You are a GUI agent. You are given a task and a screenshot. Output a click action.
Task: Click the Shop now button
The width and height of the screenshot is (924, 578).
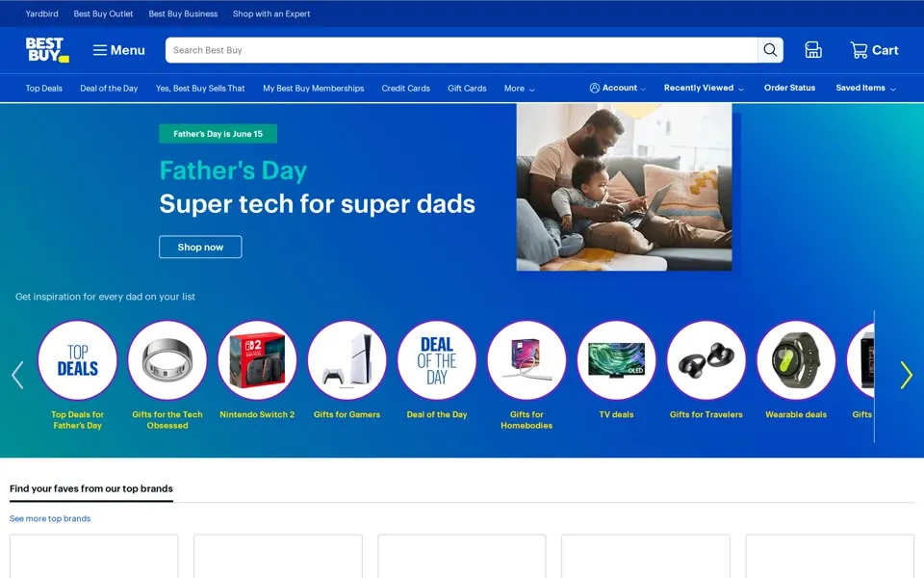coord(200,248)
